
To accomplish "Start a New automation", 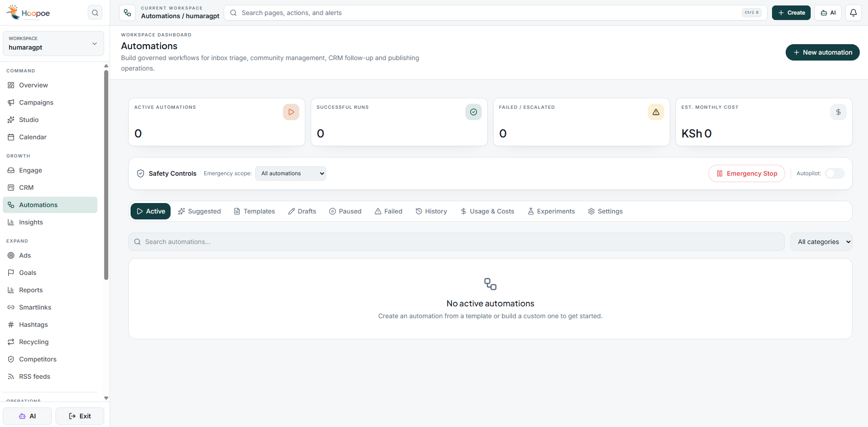I will 823,52.
